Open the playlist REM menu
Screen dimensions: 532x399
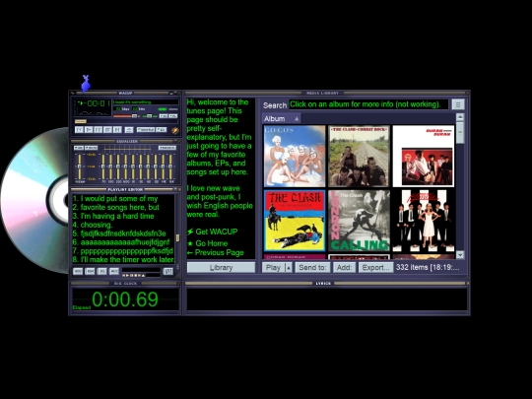90,271
